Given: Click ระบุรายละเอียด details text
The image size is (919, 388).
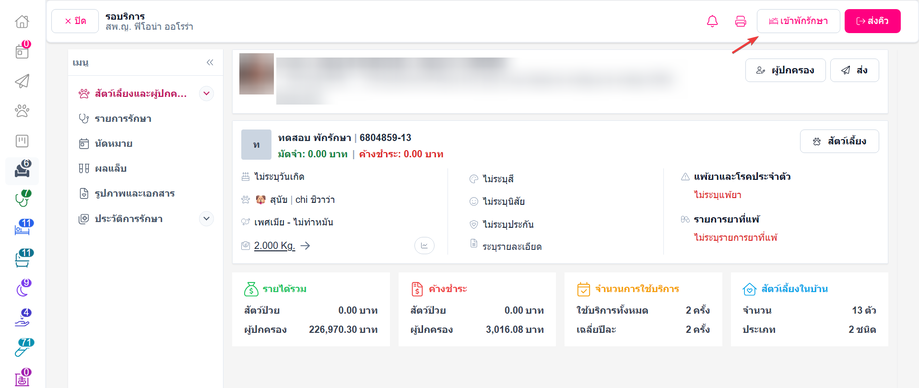Looking at the screenshot, I should [512, 247].
